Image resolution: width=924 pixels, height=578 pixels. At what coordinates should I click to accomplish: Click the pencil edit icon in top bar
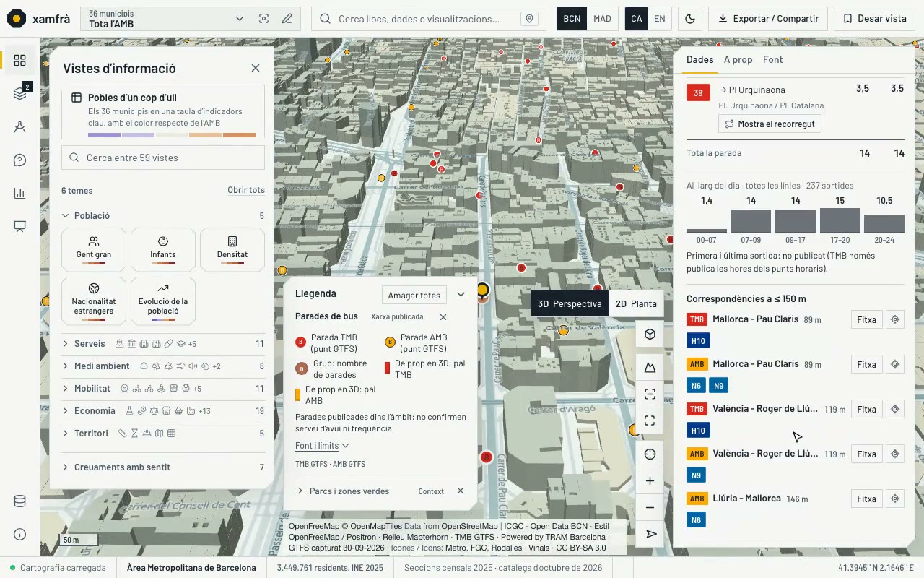287,19
